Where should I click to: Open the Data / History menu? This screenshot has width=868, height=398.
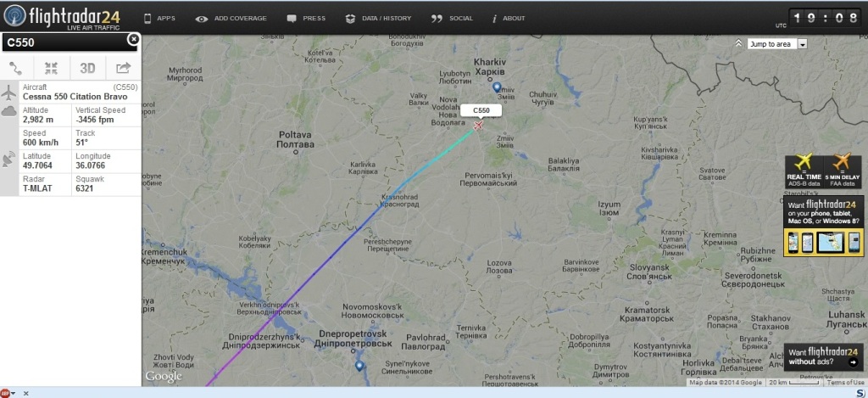click(x=378, y=19)
